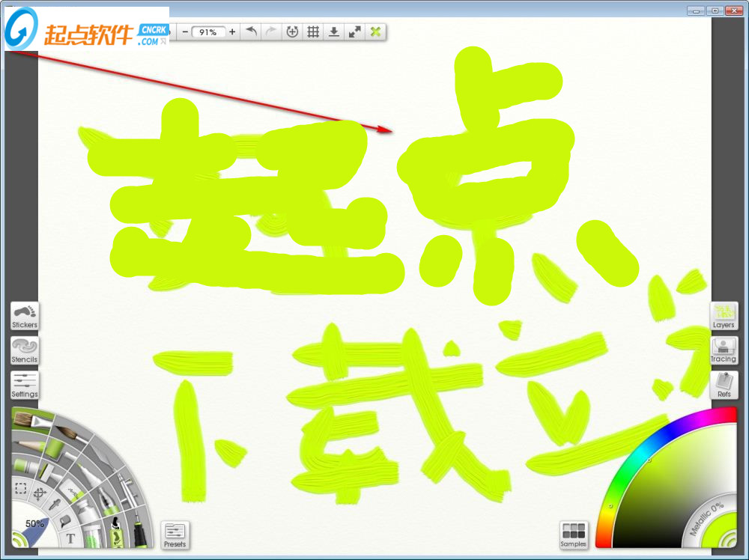Select the Pencil tool

click(30, 444)
